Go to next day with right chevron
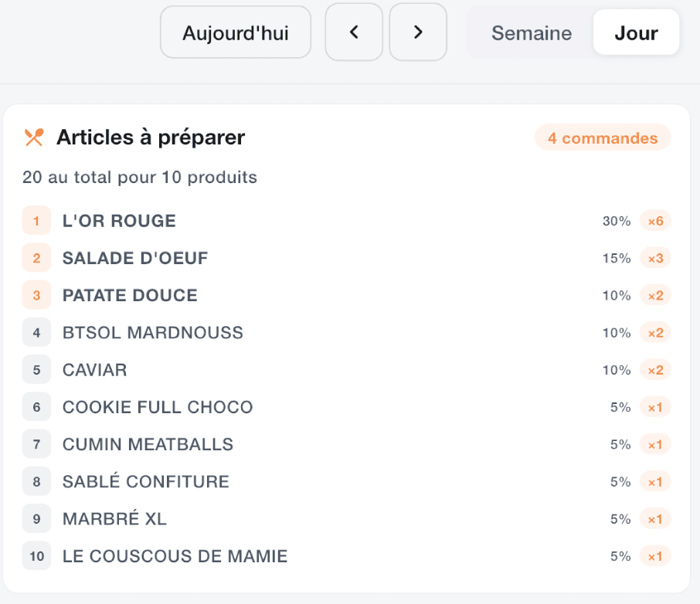This screenshot has width=700, height=604. pyautogui.click(x=418, y=32)
